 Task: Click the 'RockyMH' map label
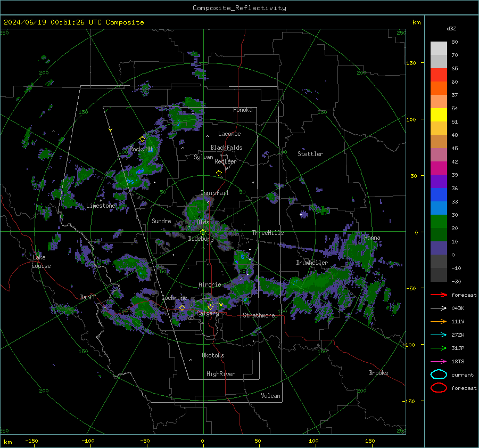click(141, 149)
